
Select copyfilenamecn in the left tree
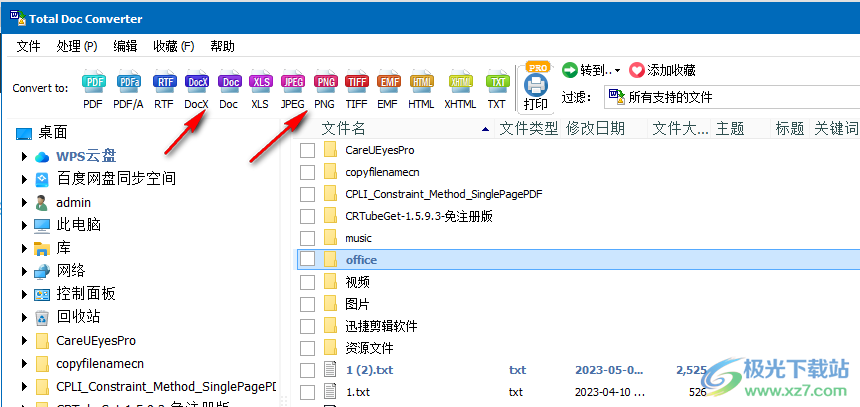click(100, 364)
